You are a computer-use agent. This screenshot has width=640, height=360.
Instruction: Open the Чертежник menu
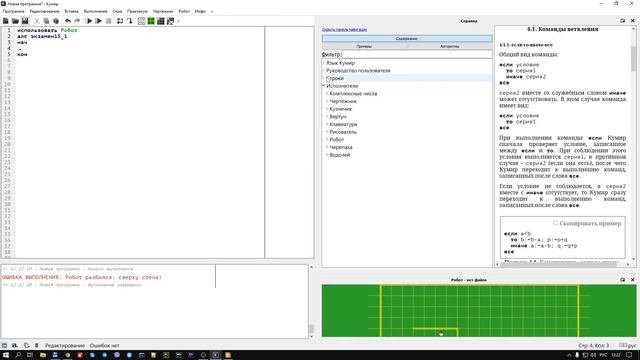coord(163,11)
